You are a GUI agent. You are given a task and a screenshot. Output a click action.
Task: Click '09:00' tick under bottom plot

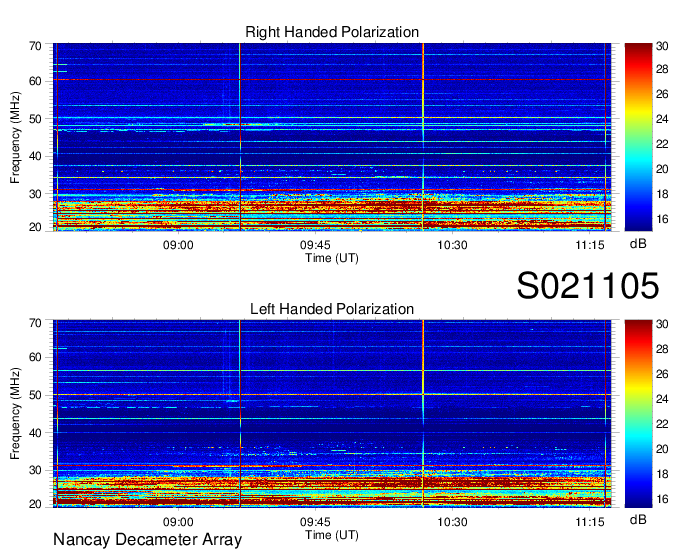click(178, 522)
